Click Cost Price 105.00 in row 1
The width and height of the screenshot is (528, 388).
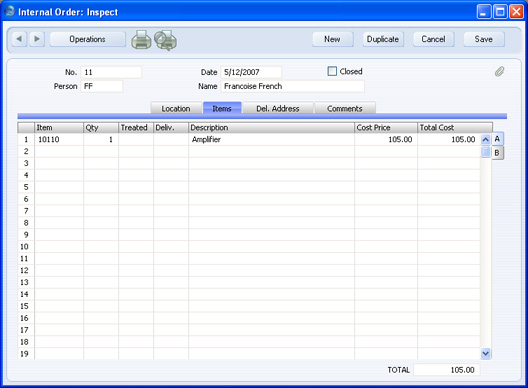[x=386, y=139]
